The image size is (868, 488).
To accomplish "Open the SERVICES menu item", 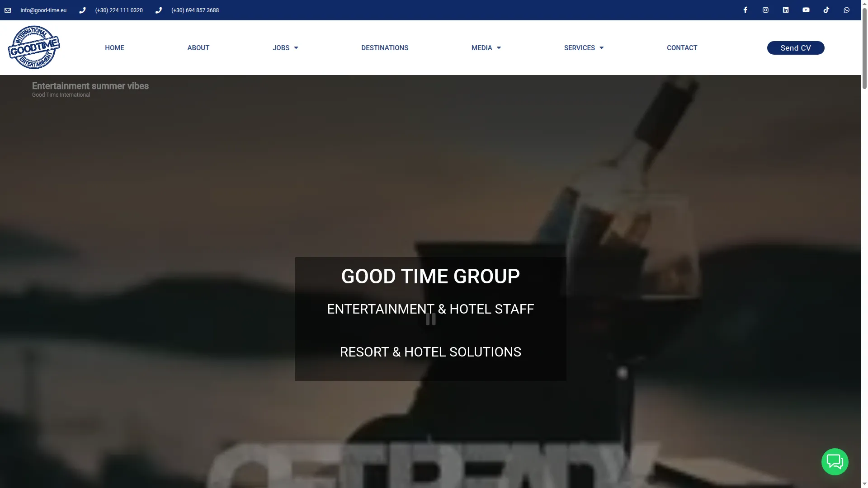I will pyautogui.click(x=579, y=48).
